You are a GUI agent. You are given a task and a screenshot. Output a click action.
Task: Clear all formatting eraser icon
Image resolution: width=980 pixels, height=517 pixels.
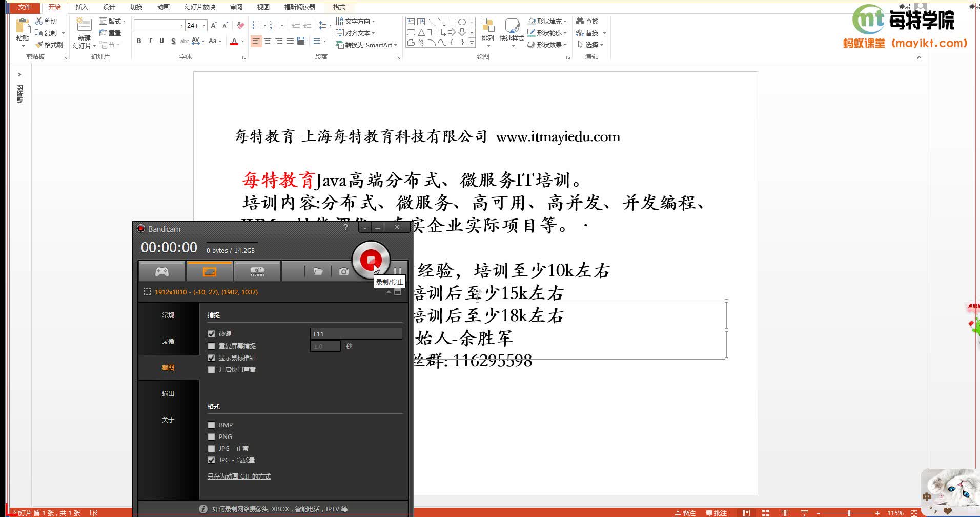coord(240,25)
